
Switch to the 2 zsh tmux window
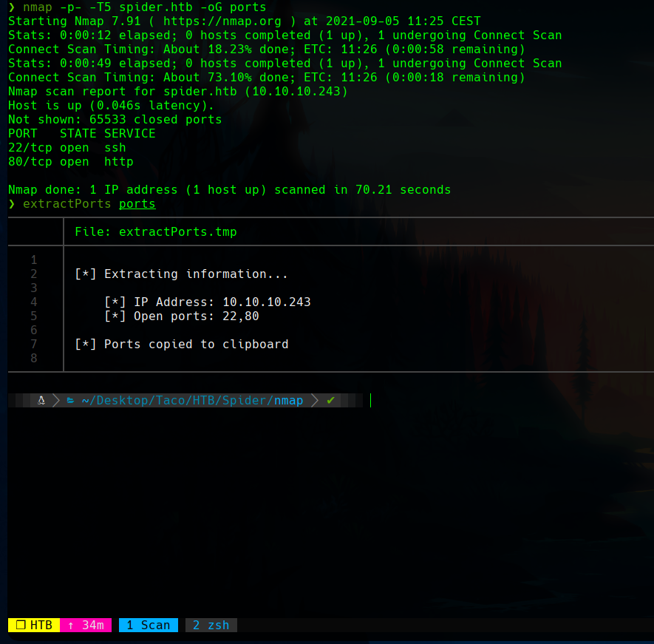click(x=211, y=625)
